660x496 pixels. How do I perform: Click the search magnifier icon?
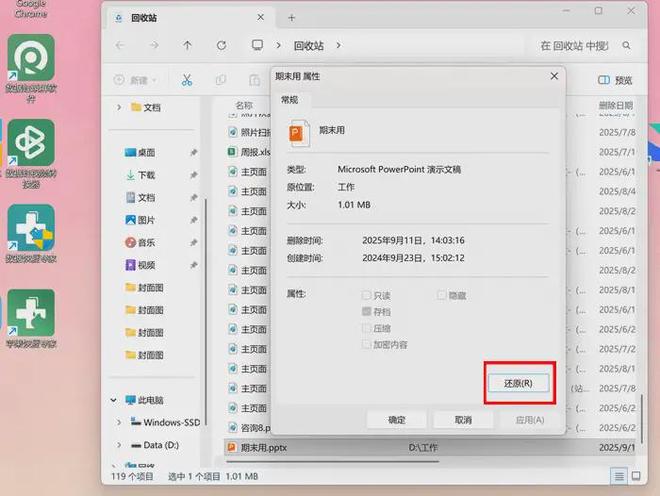[x=626, y=45]
